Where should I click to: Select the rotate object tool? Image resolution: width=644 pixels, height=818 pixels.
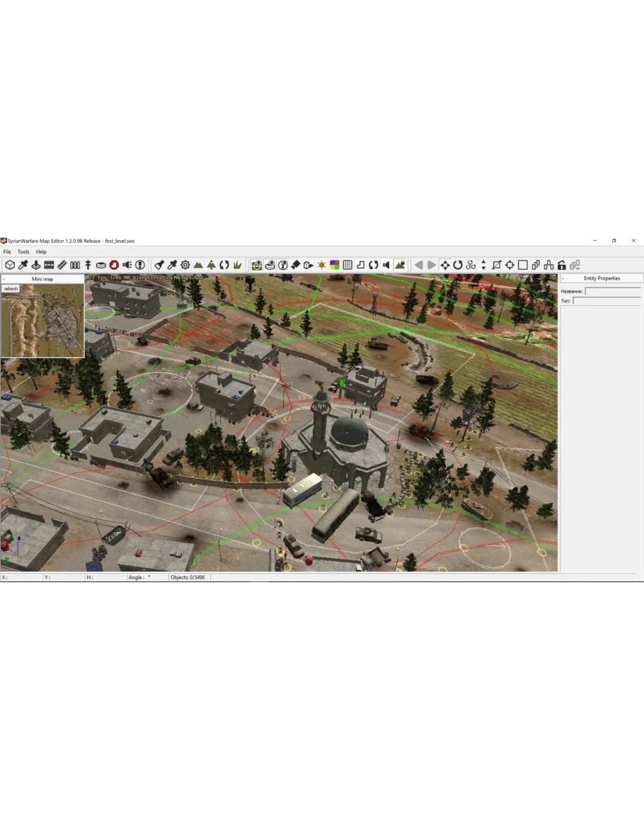458,265
